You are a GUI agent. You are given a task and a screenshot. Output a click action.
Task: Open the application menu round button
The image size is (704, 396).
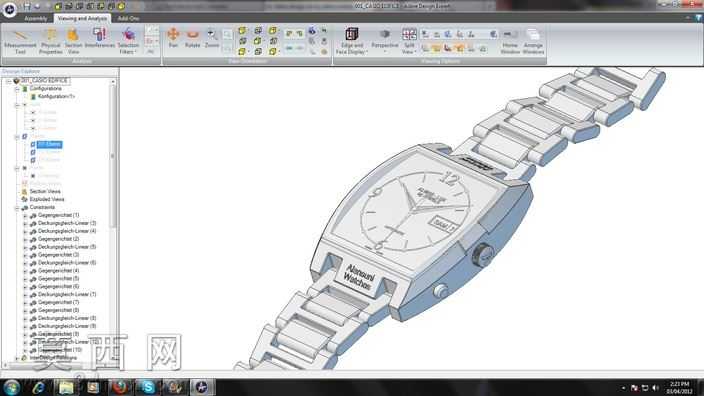[9, 9]
